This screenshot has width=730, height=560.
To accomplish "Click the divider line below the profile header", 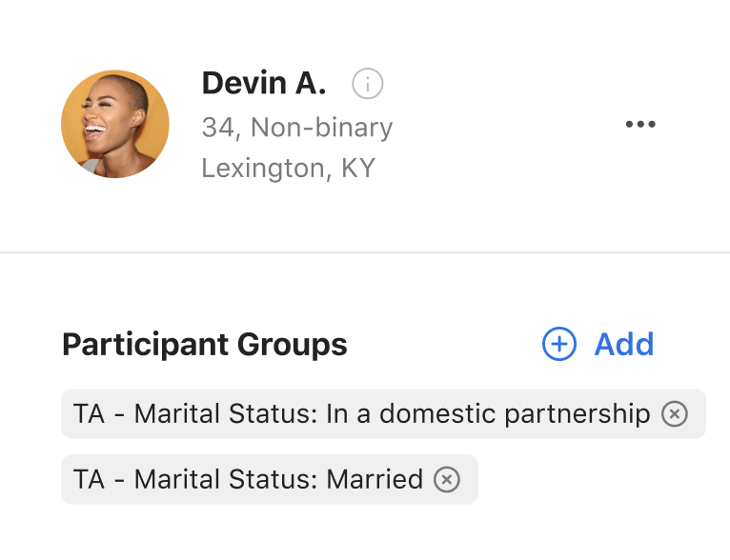I will pos(365,252).
